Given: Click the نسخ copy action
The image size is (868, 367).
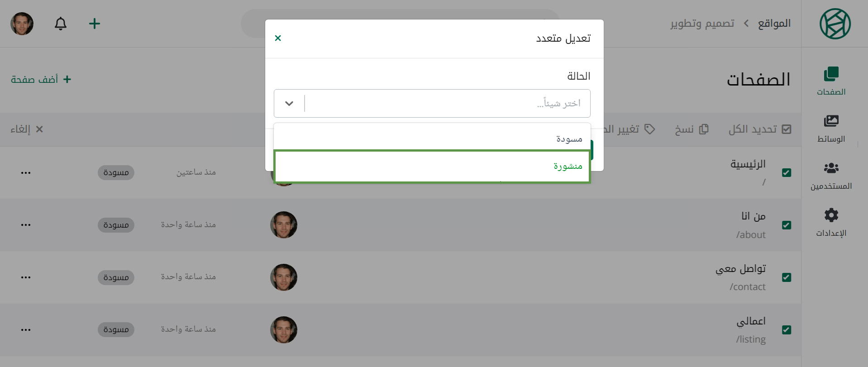Looking at the screenshot, I should pyautogui.click(x=692, y=129).
